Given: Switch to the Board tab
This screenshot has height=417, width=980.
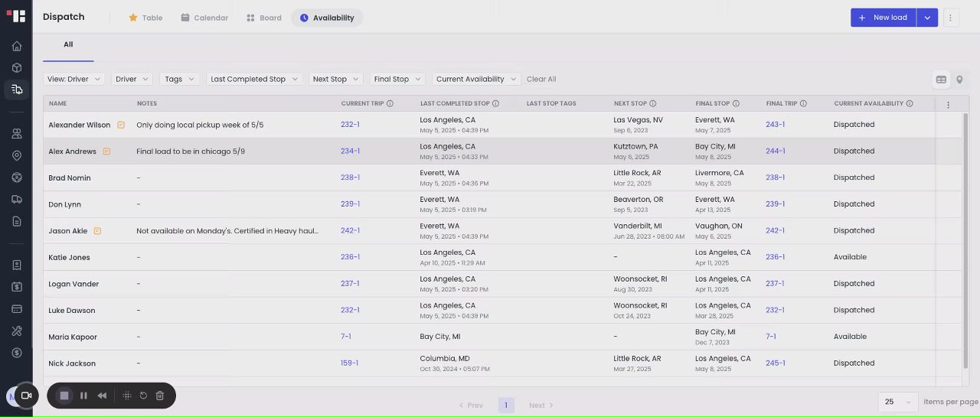Looking at the screenshot, I should point(263,18).
